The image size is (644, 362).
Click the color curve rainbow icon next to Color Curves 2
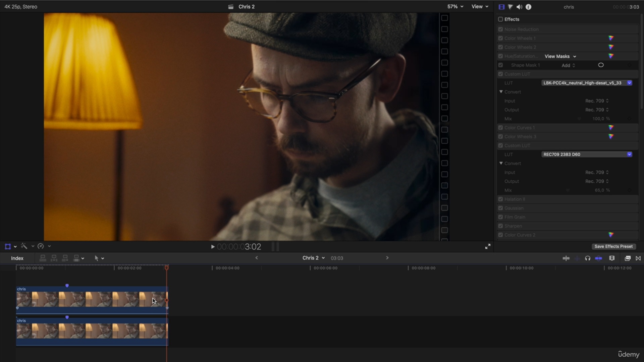pos(612,235)
